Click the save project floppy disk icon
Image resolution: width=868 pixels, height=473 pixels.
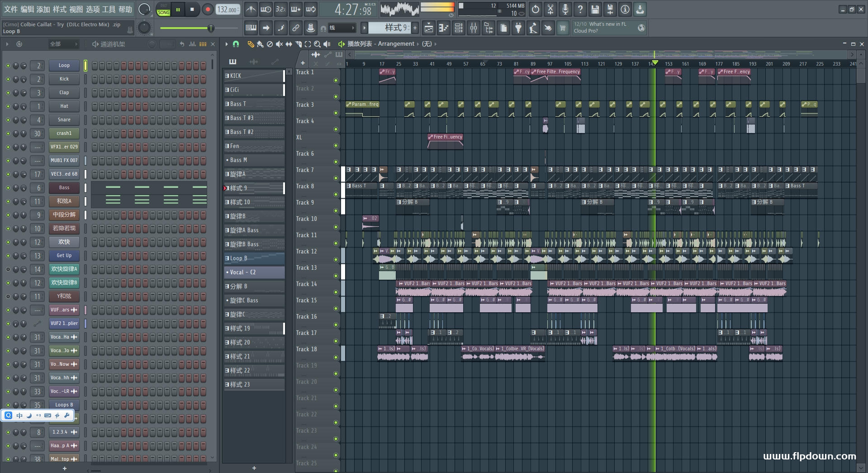pyautogui.click(x=595, y=10)
